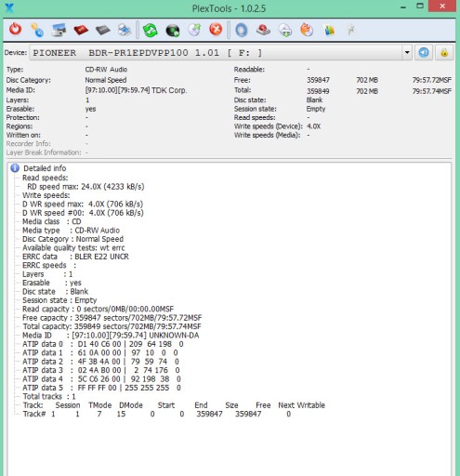
Task: Select 'RD speed max: 24.0X (4233 kB/s)' row
Action: pos(85,187)
